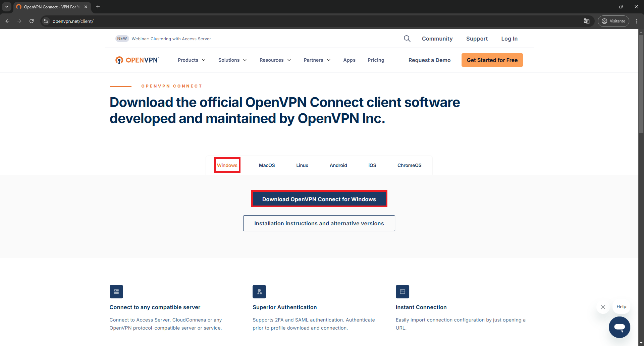Click the site information icon in address bar
This screenshot has width=644, height=346.
(46, 21)
